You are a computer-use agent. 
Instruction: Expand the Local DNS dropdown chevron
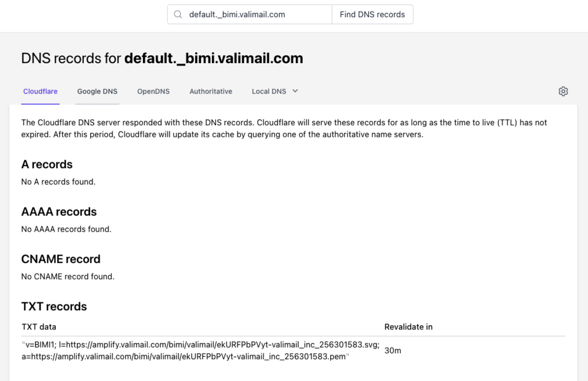pos(295,91)
